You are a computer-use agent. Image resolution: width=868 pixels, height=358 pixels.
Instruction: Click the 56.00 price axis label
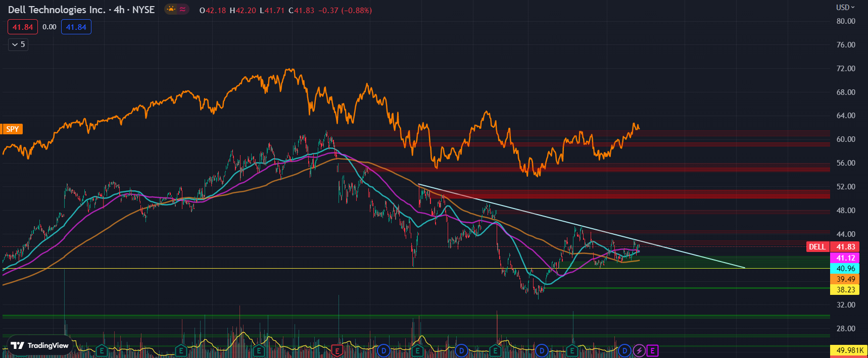pos(846,163)
